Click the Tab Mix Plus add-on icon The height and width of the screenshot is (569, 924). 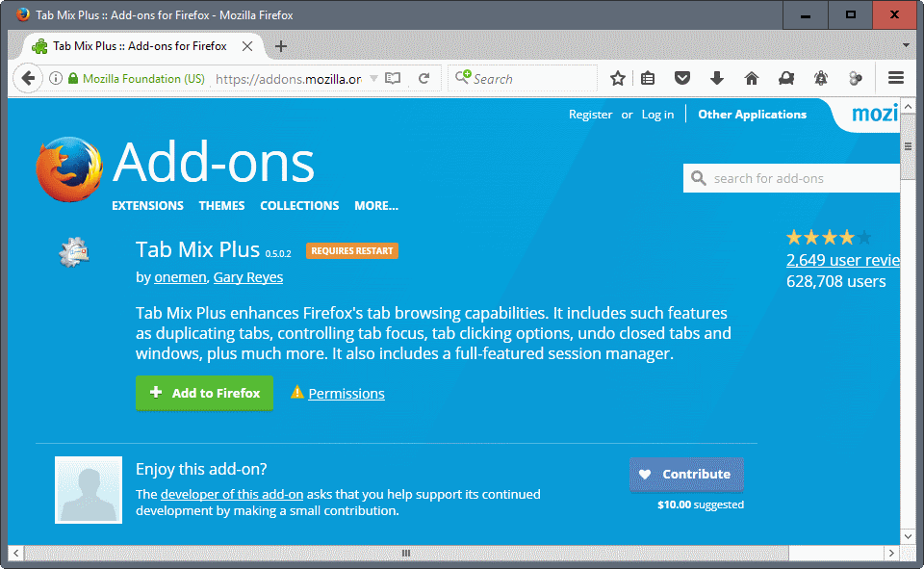[x=74, y=252]
